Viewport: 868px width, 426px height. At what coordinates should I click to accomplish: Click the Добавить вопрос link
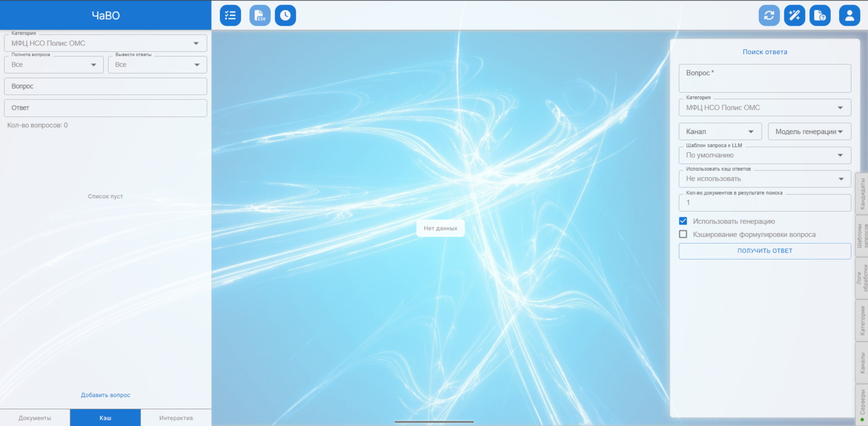105,395
